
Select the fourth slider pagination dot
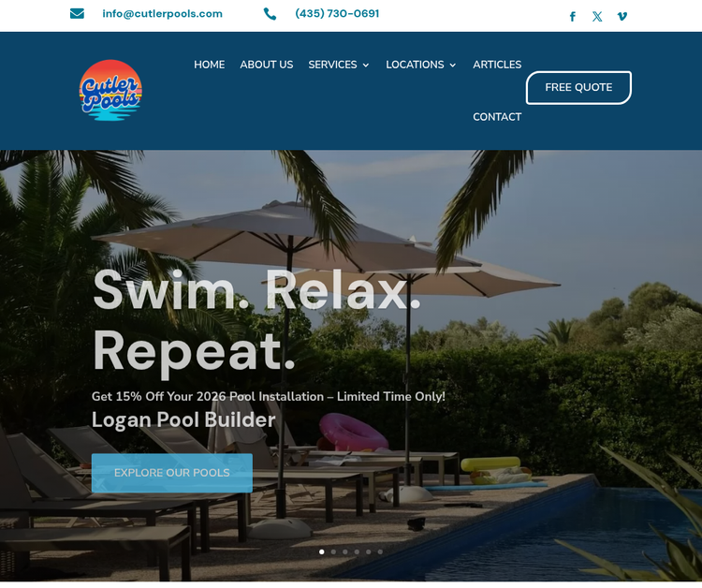coord(357,551)
